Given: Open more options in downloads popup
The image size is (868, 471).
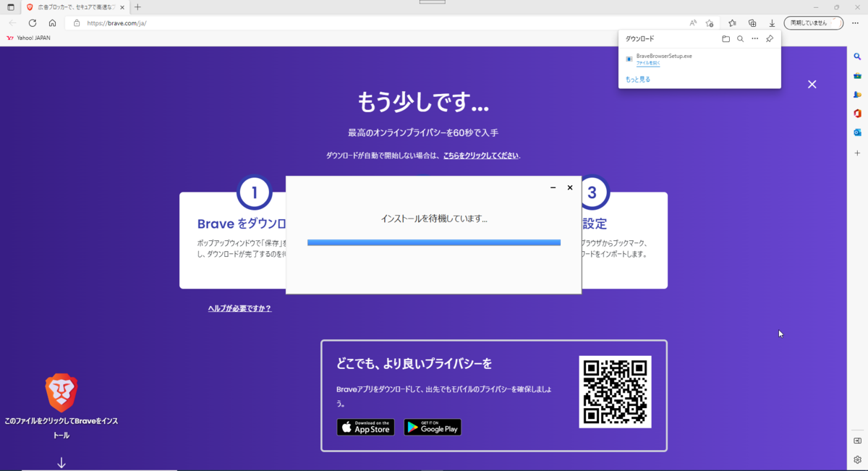Looking at the screenshot, I should pyautogui.click(x=754, y=39).
